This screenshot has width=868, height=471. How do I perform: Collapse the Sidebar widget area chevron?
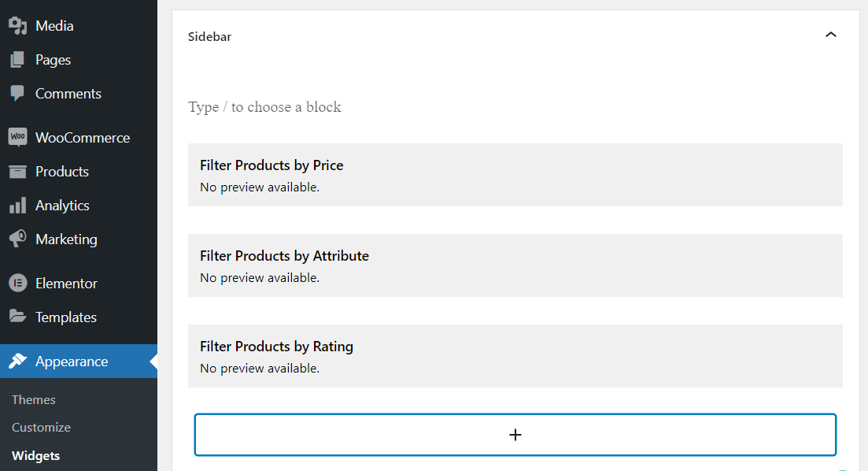830,35
